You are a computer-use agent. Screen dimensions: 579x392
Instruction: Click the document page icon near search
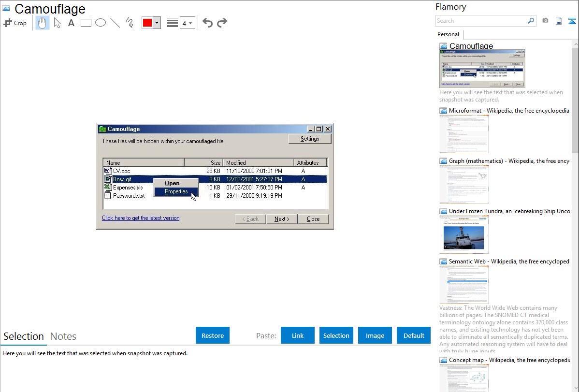tap(559, 21)
